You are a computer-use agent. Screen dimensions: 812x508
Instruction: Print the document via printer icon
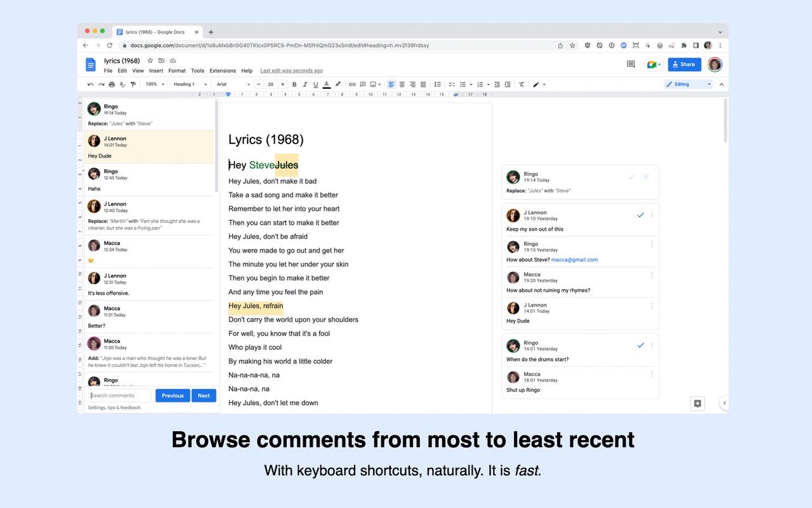click(x=112, y=84)
